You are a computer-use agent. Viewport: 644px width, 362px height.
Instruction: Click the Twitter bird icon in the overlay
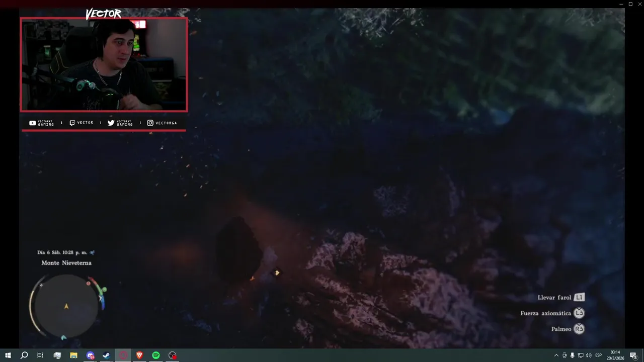click(111, 123)
